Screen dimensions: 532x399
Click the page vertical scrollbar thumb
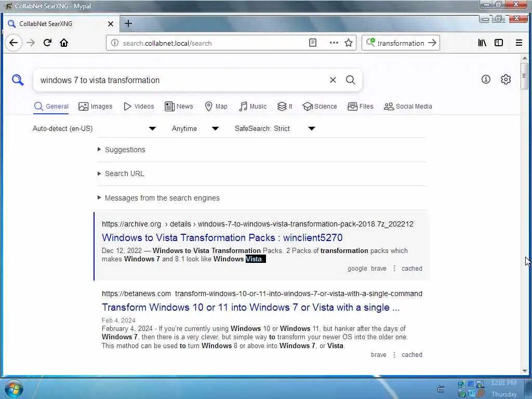(525, 75)
